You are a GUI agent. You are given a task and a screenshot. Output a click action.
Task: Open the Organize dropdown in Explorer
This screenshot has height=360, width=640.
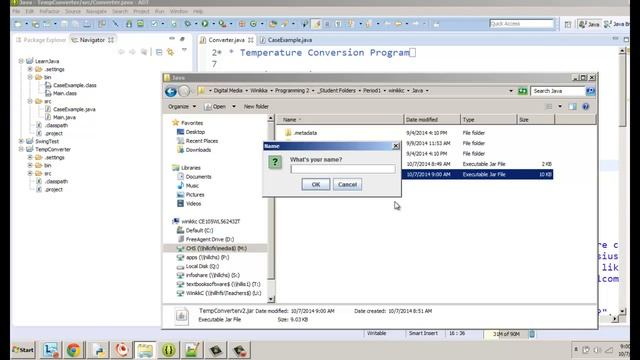pos(182,107)
